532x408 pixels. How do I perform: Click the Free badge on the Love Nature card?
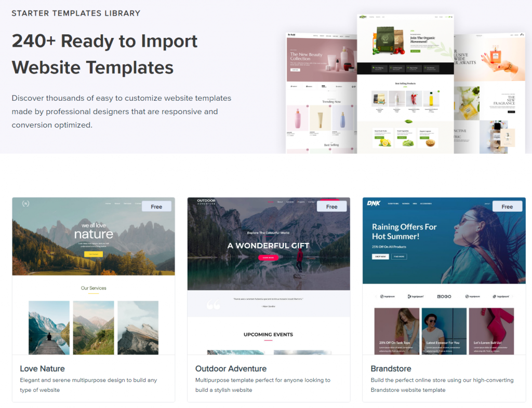tap(156, 206)
